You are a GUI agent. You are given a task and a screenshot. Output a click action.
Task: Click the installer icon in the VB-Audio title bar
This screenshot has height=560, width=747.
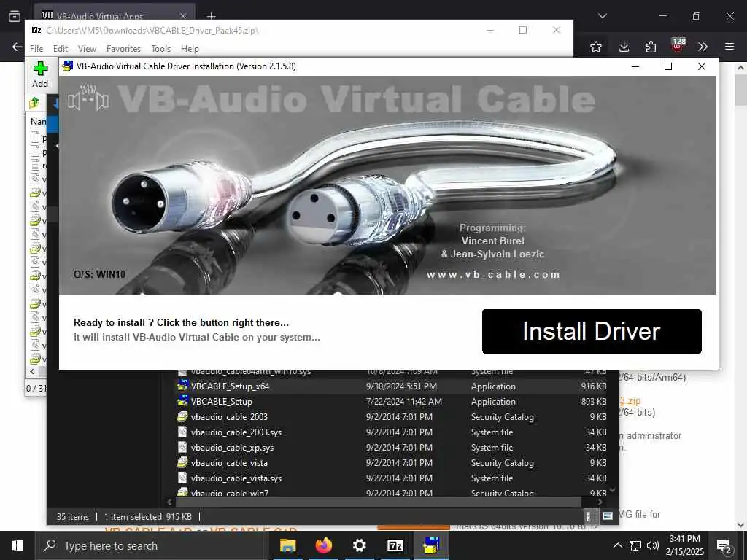(68, 66)
